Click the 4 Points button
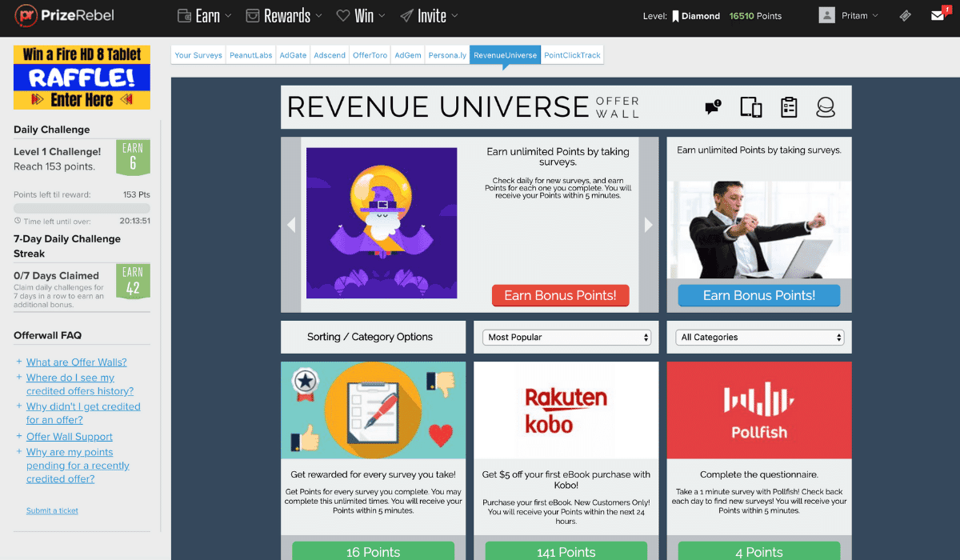The width and height of the screenshot is (960, 560). tap(759, 551)
